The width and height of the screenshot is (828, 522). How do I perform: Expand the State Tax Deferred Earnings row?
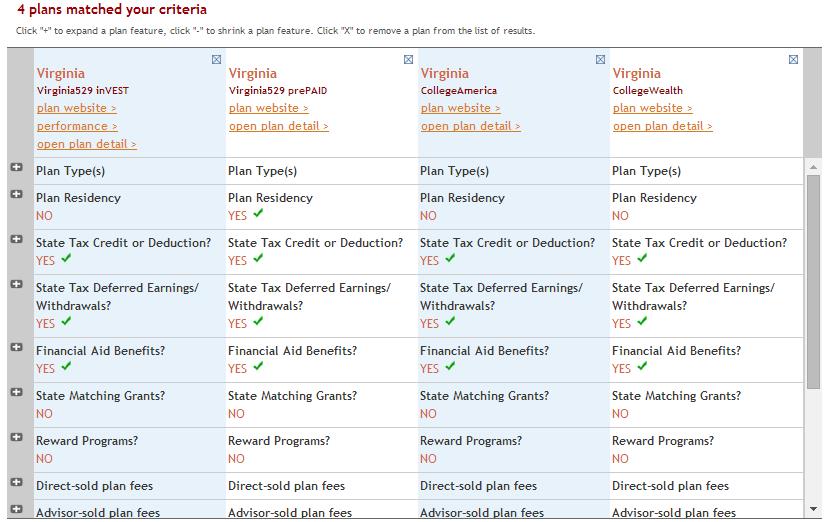(x=16, y=284)
